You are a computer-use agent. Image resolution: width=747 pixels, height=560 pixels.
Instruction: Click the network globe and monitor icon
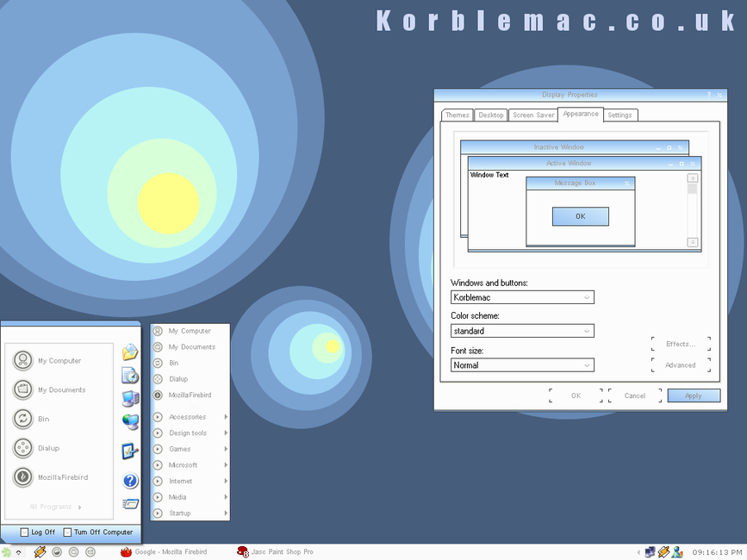tap(129, 422)
